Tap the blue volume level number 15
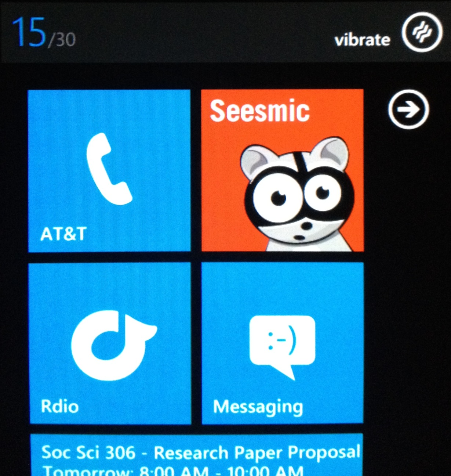The width and height of the screenshot is (451, 476). click(29, 33)
